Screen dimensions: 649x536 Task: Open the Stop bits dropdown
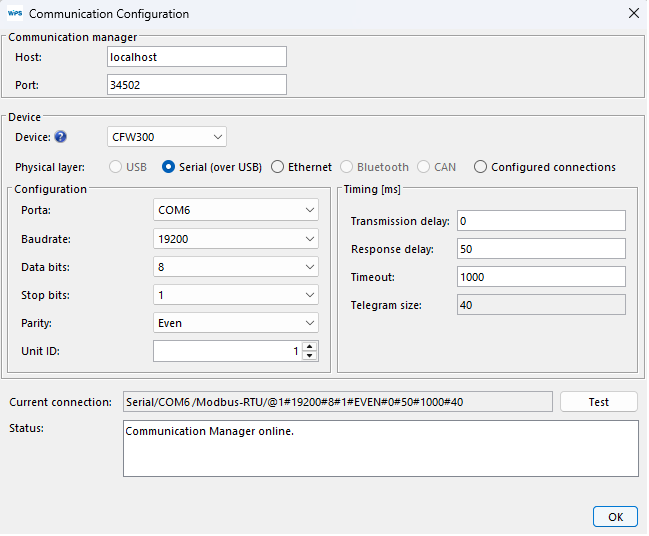[236, 295]
